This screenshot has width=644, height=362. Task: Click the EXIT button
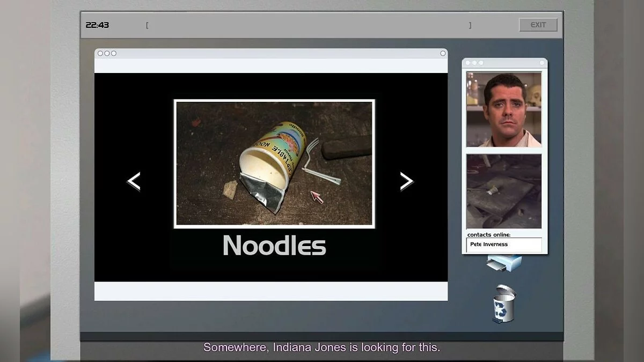tap(538, 25)
